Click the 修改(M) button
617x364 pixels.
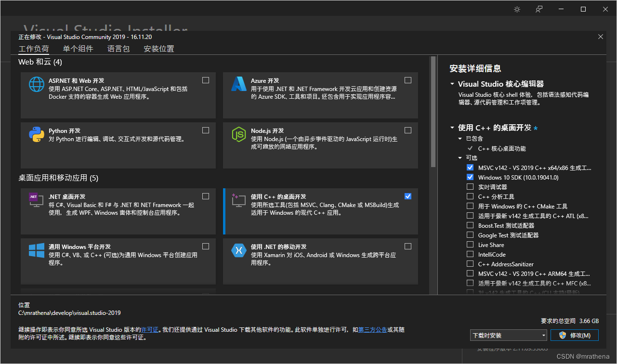point(576,335)
